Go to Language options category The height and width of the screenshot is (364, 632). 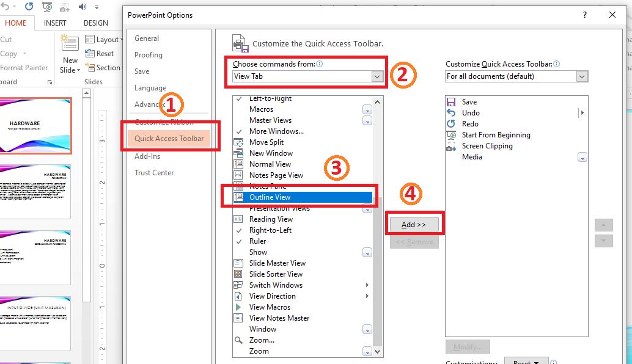click(150, 88)
